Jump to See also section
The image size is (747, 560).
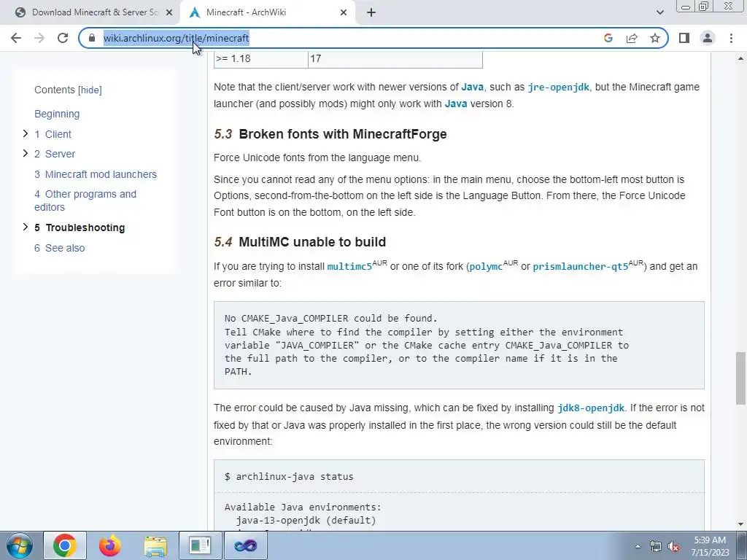[x=60, y=248]
